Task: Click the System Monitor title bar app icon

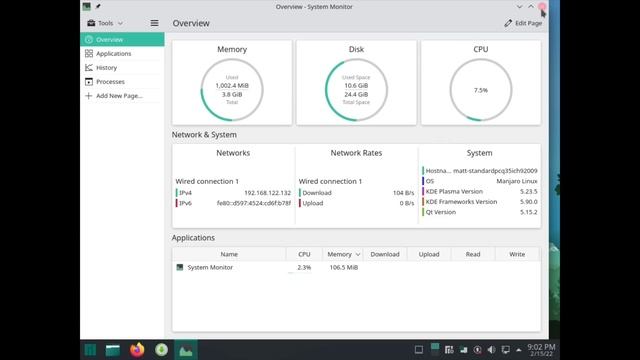Action: tap(87, 6)
